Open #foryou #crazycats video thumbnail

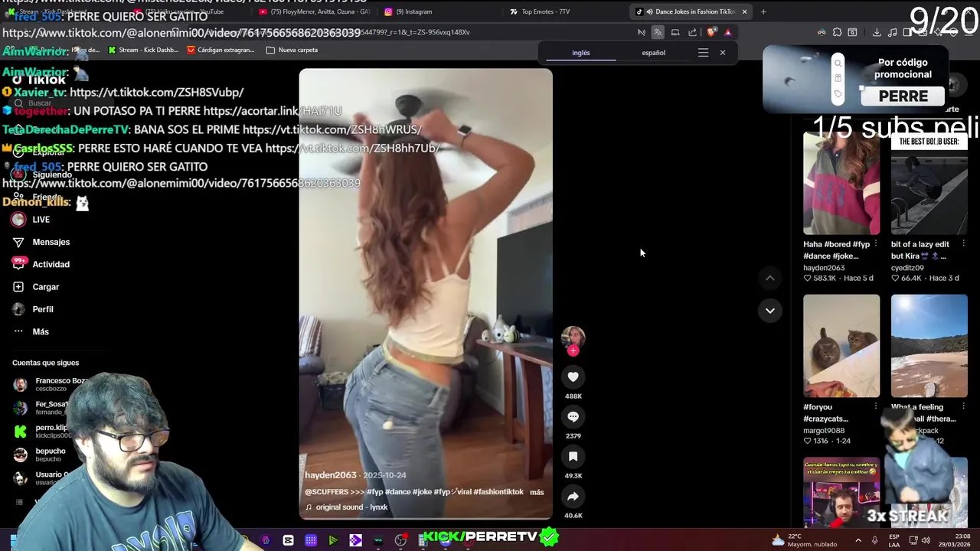click(841, 346)
